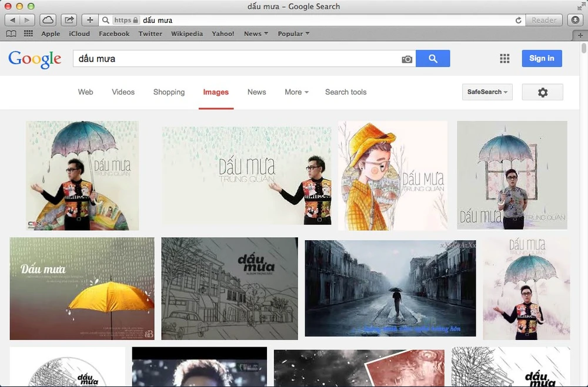Click inside the Google search box
The height and width of the screenshot is (387, 588).
[235, 59]
